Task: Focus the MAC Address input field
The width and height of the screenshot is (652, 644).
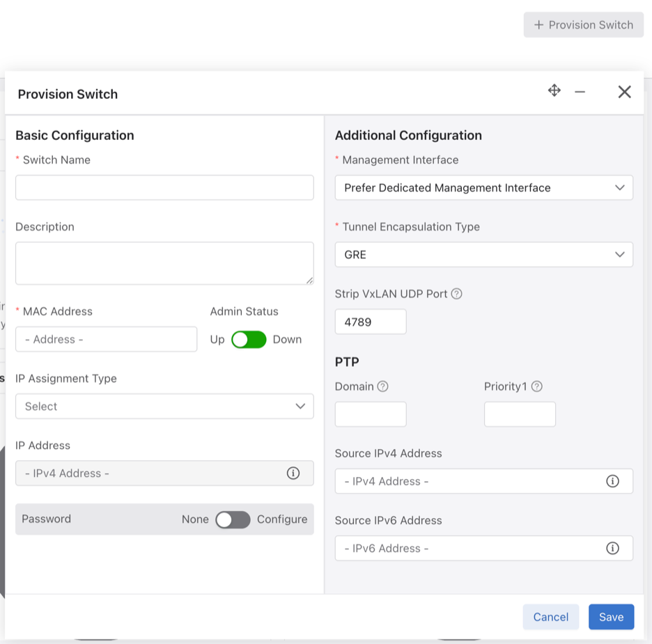Action: [x=106, y=340]
